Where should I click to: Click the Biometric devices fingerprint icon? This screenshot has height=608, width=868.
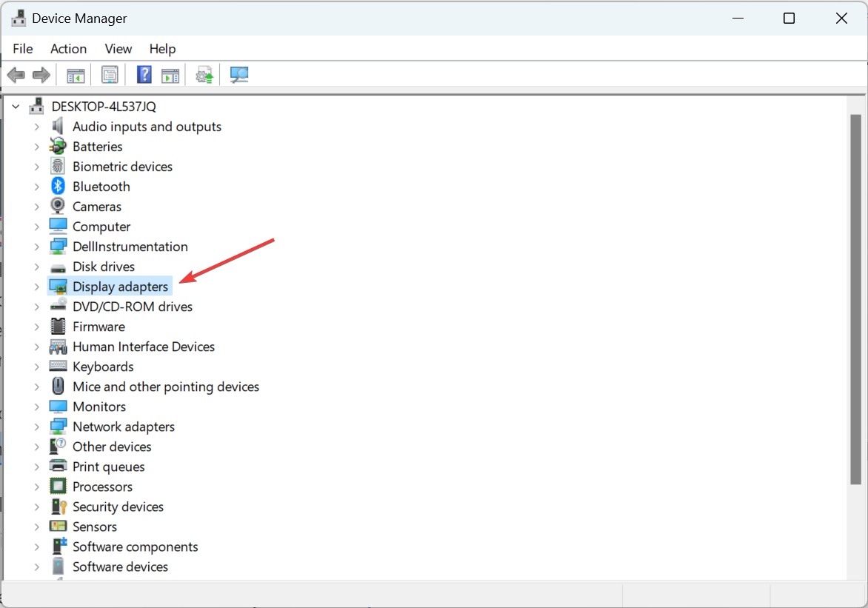pyautogui.click(x=58, y=166)
